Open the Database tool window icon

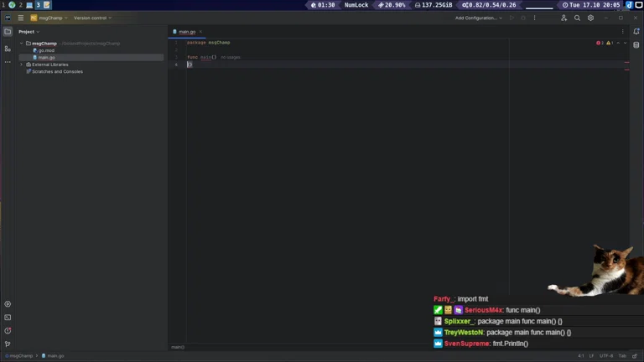(636, 45)
